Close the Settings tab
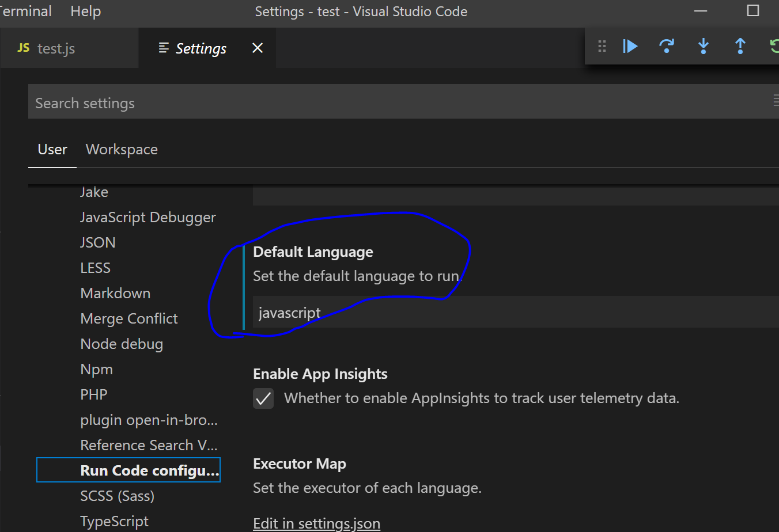The width and height of the screenshot is (779, 532). click(258, 48)
